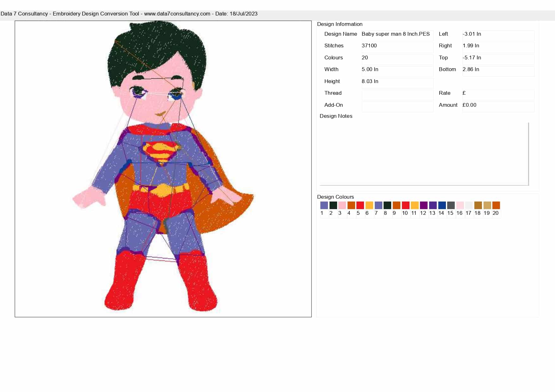Click brown-gold colour swatch 18
Viewport: 555px width, 392px height.
(x=478, y=205)
